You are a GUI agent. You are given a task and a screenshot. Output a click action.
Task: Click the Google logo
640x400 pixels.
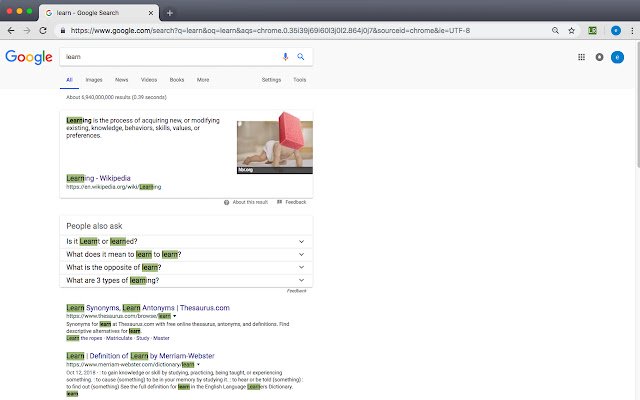coord(29,57)
